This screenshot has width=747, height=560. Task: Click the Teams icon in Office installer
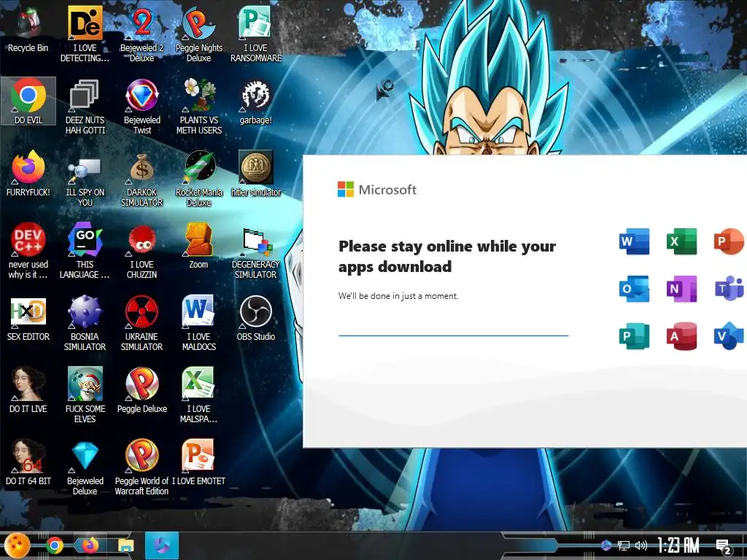pyautogui.click(x=729, y=289)
